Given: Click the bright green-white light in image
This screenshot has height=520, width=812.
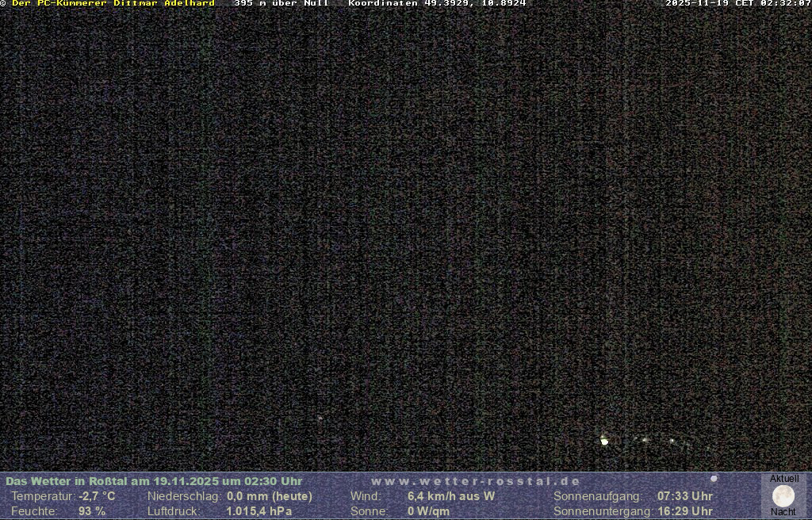Looking at the screenshot, I should [604, 440].
